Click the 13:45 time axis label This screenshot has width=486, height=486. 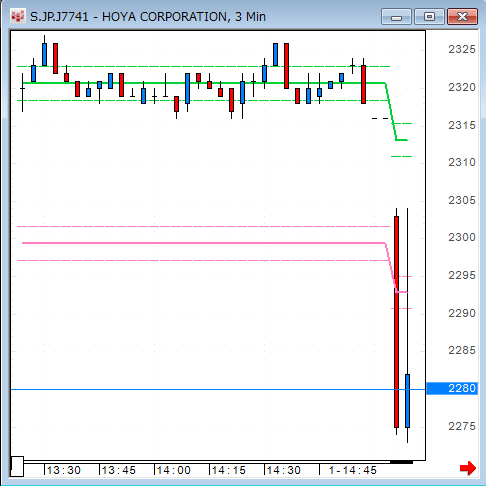coord(119,470)
